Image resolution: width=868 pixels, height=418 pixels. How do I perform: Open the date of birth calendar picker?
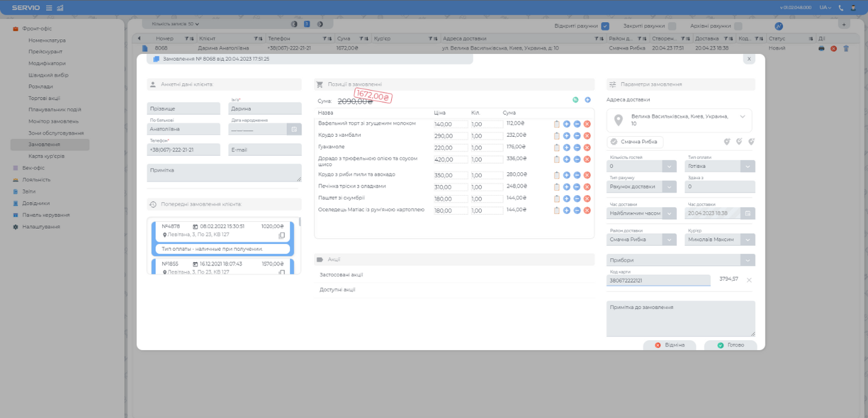click(x=294, y=129)
